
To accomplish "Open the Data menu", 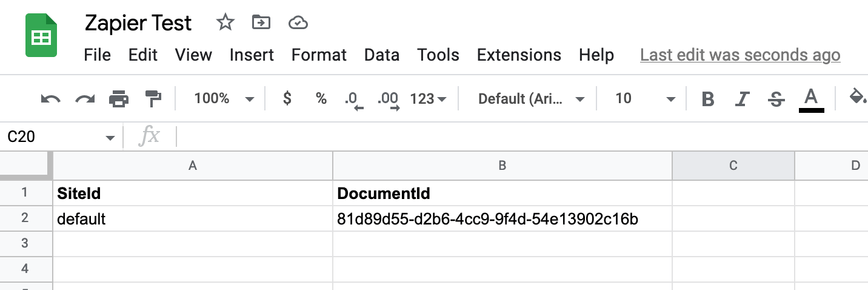I will 382,55.
